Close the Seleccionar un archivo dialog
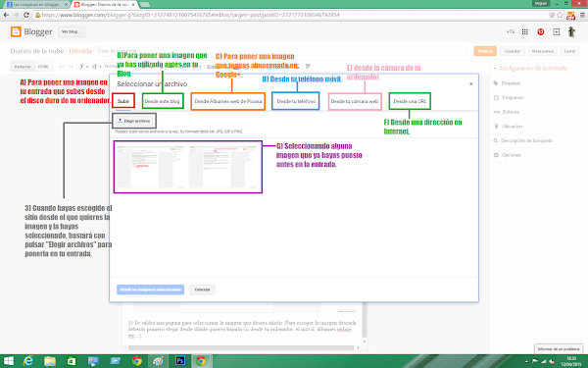588x368 pixels. tap(471, 83)
